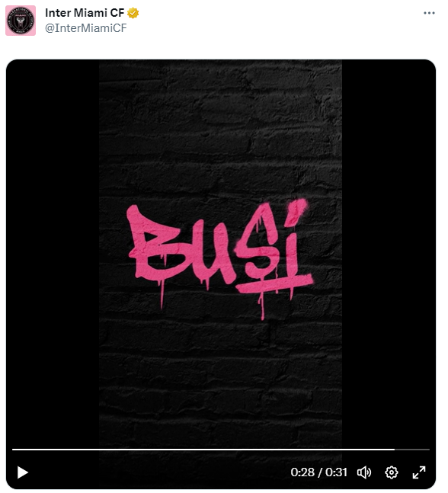
Task: Click the left black letterbox of the video
Action: 53,251
